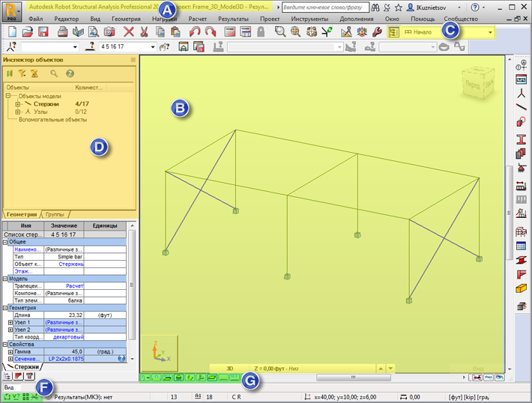The height and width of the screenshot is (403, 532).
Task: Click the Undo arrow icon
Action: pos(195,32)
